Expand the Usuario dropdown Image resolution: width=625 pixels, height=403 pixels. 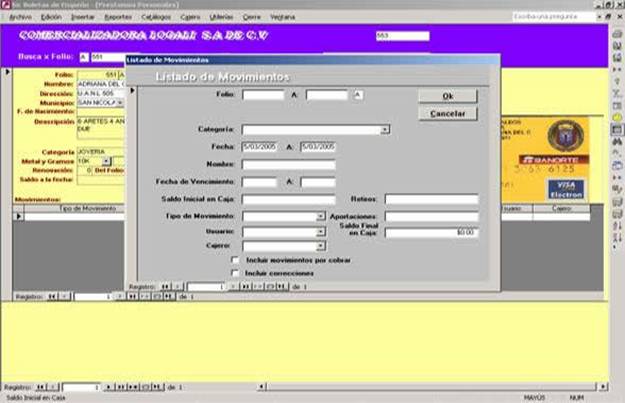pyautogui.click(x=320, y=232)
